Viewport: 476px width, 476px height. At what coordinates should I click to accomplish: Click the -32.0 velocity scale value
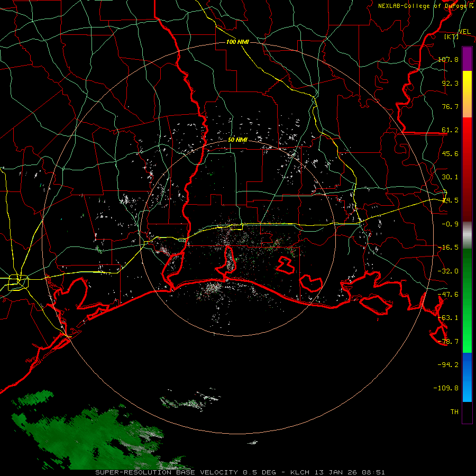point(448,271)
